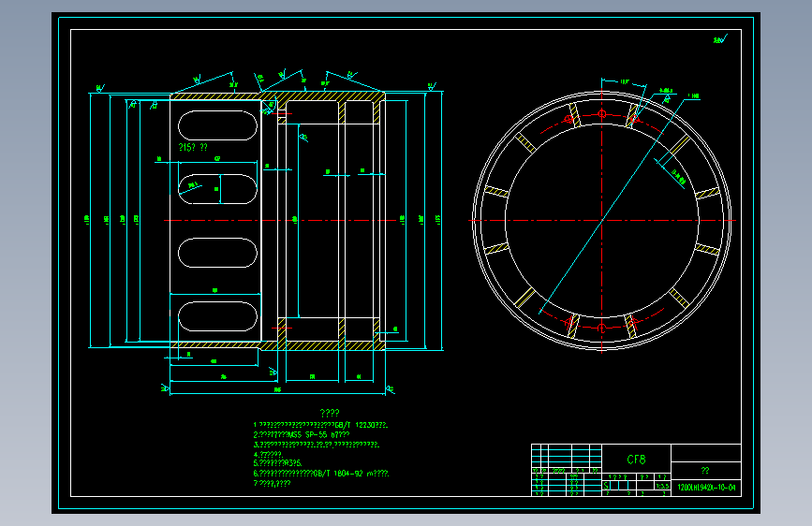Click the 1:3.5 scale value
Viewport: 812px width, 526px height.
coord(662,486)
